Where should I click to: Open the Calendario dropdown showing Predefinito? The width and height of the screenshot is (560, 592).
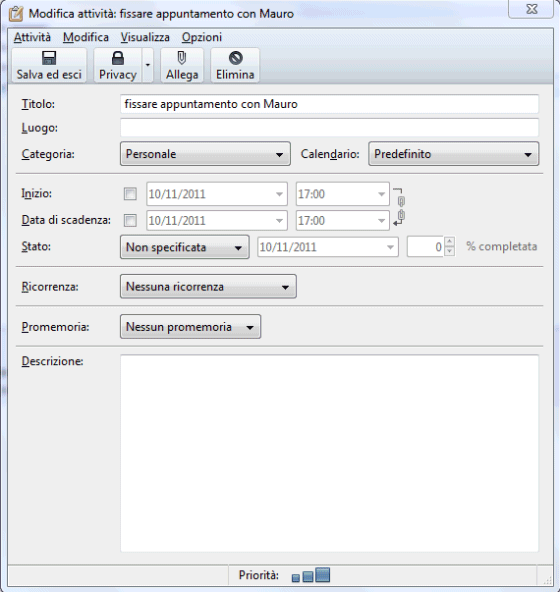click(x=454, y=154)
